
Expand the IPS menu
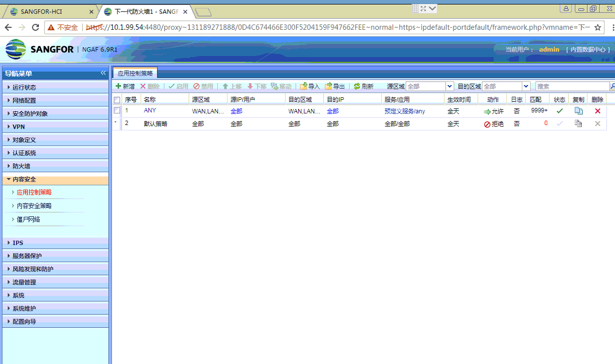tap(55, 242)
